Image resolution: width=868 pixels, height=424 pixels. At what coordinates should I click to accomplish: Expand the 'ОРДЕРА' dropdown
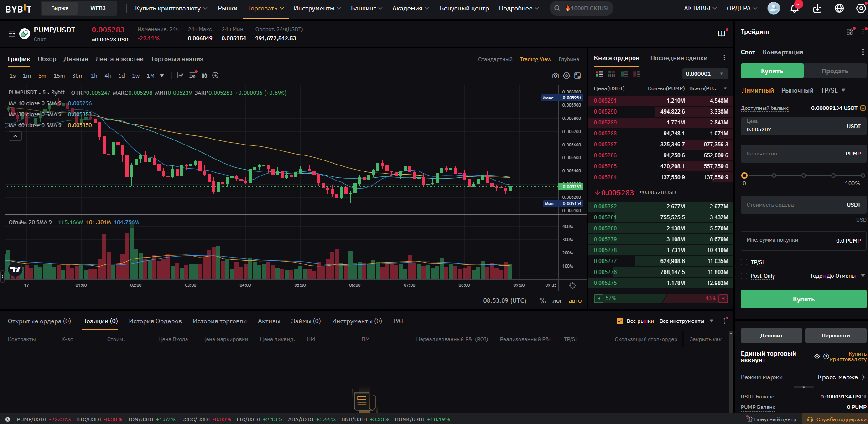[x=742, y=8]
